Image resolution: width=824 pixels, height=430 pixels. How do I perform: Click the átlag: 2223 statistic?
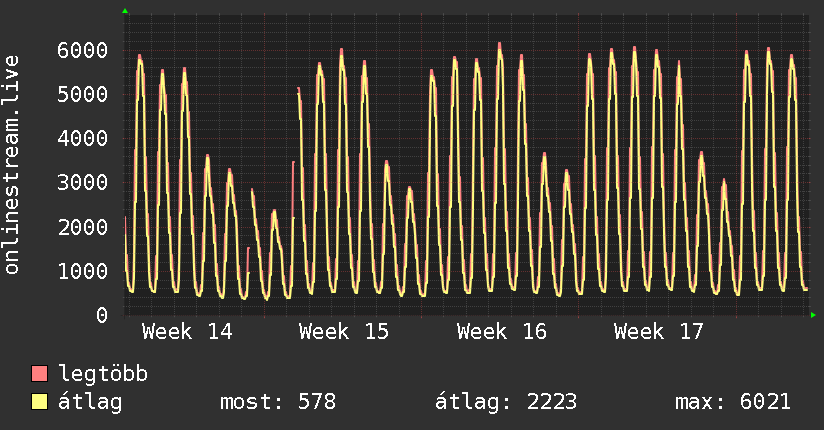[506, 402]
